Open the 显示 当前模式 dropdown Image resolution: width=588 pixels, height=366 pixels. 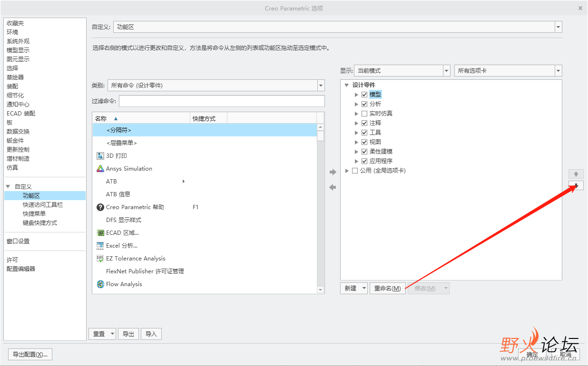click(x=447, y=71)
